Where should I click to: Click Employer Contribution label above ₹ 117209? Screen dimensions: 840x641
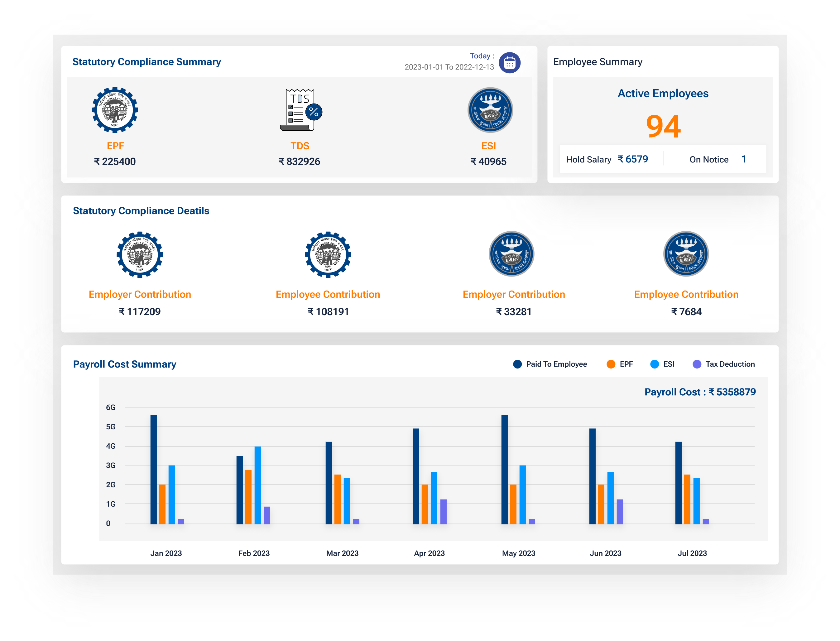coord(140,295)
